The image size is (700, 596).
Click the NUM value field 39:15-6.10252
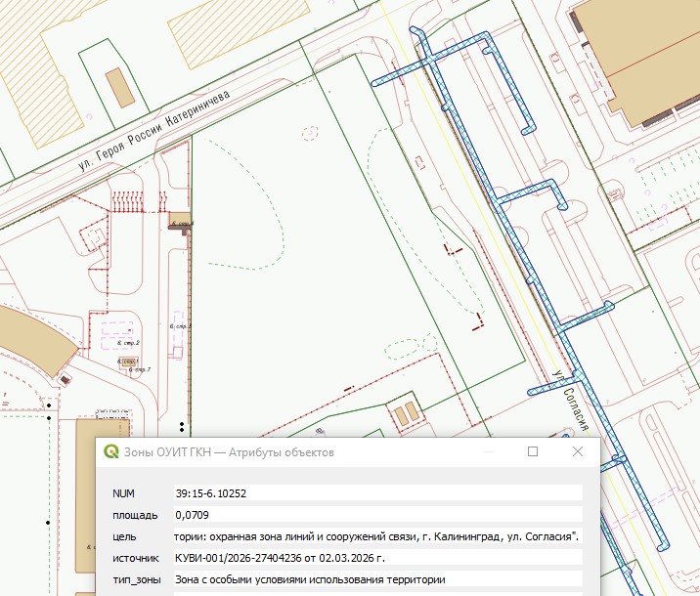pyautogui.click(x=376, y=493)
